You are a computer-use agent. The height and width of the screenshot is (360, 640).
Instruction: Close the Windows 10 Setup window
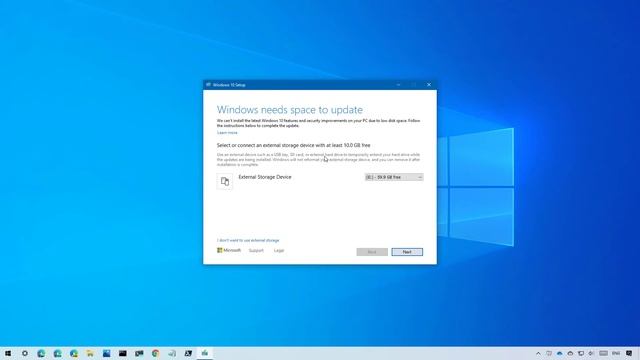tap(429, 85)
